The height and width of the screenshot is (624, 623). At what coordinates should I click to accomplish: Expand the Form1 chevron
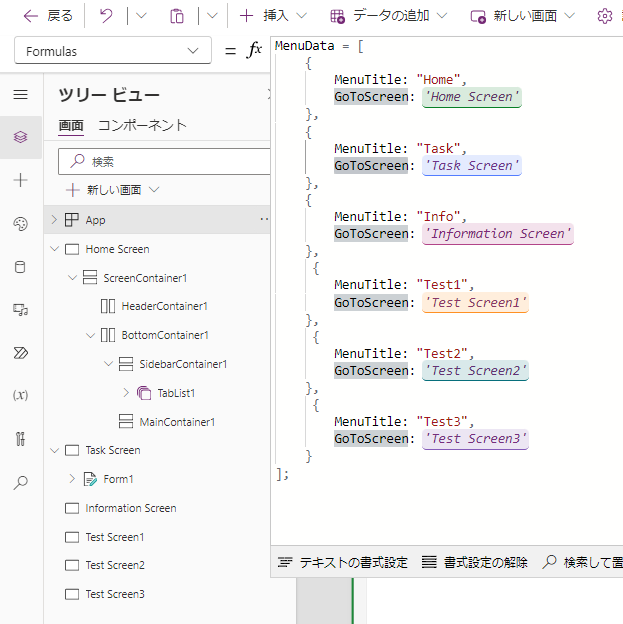(x=72, y=479)
